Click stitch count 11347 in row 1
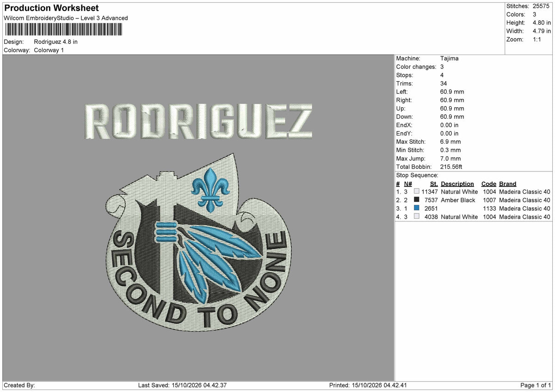This screenshot has height=392, width=555. (430, 192)
